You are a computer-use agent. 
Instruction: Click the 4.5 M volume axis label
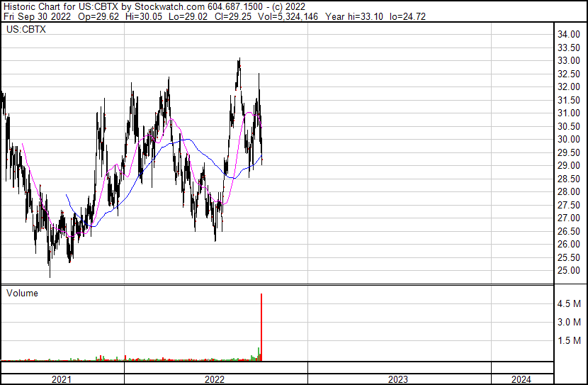pos(569,303)
